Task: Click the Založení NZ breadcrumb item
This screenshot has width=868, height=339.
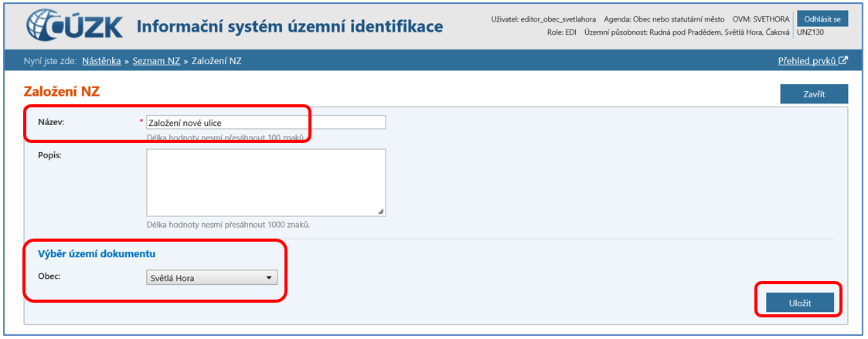Action: 216,61
